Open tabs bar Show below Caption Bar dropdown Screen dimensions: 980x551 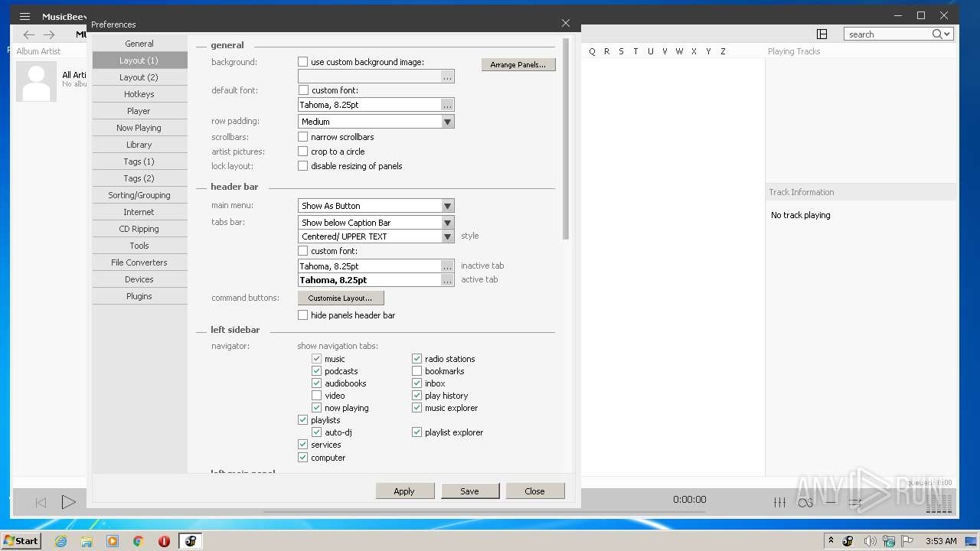point(376,223)
